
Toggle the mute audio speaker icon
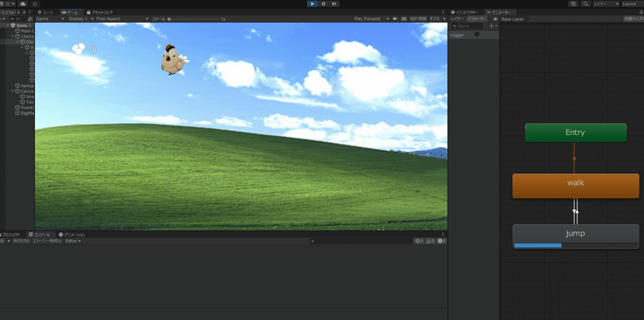(x=395, y=19)
